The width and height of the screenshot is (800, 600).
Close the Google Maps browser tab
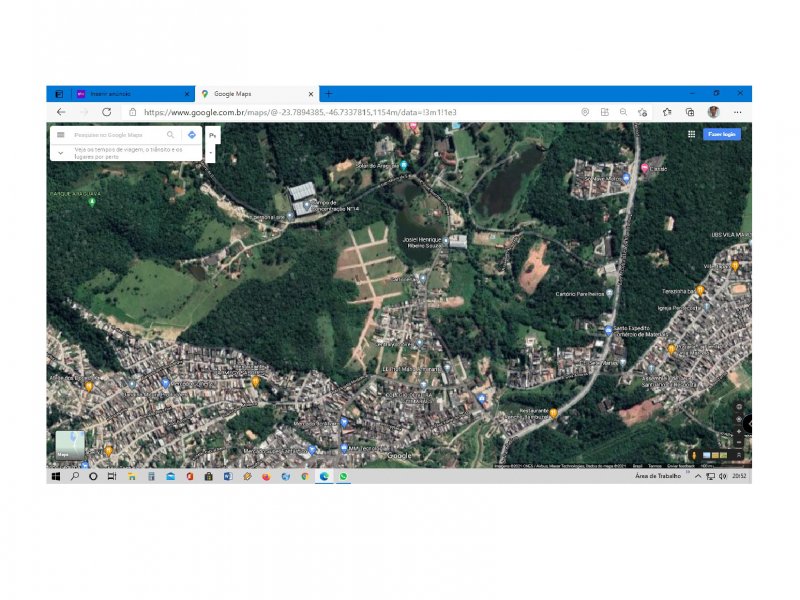[311, 94]
